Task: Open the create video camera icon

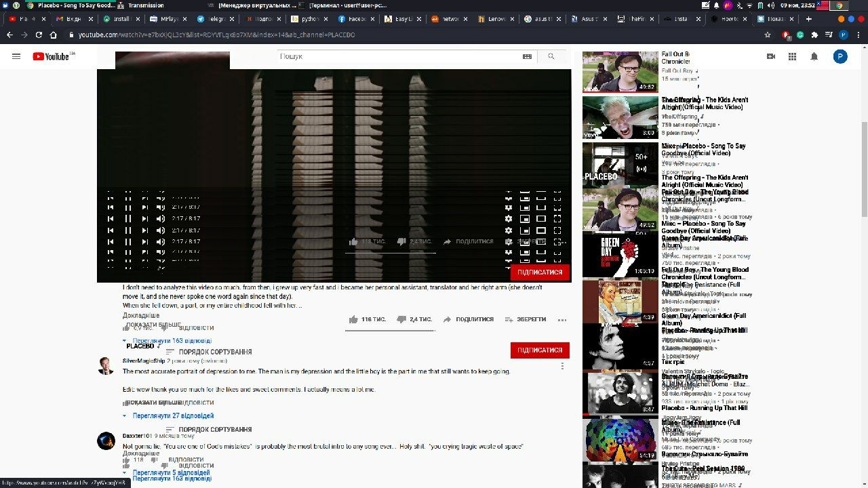Action: [x=771, y=56]
